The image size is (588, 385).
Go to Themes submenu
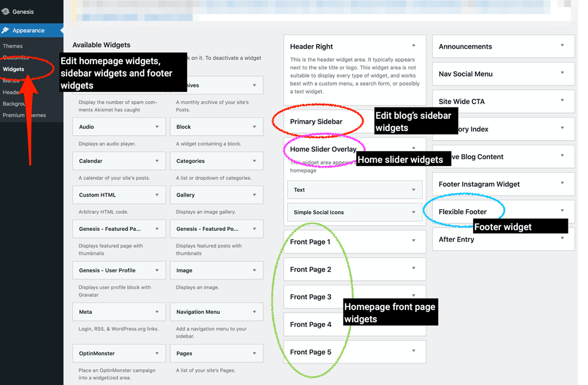12,46
